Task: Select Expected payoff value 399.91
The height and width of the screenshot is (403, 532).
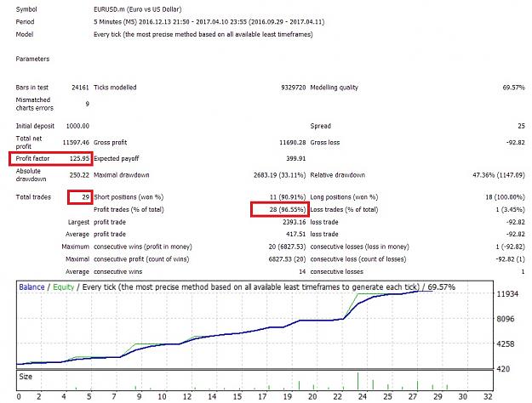Action: [x=296, y=158]
